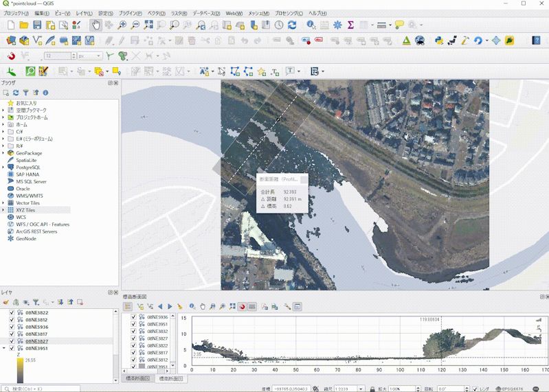Uncheck layer 08NE3812 in the Layers panel

coord(12,320)
